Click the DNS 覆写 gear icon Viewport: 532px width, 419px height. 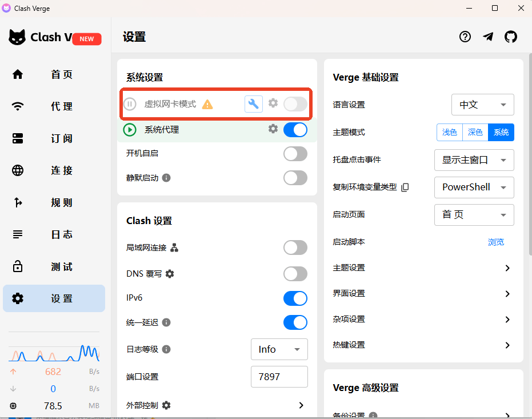[x=170, y=274]
